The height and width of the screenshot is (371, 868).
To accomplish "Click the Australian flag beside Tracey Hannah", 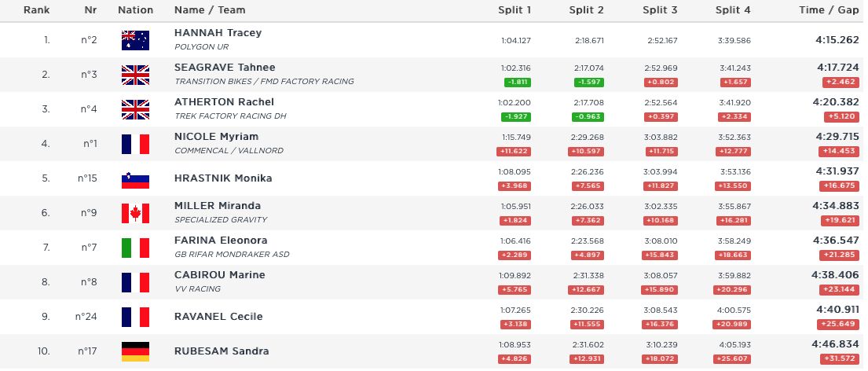I will pos(135,40).
